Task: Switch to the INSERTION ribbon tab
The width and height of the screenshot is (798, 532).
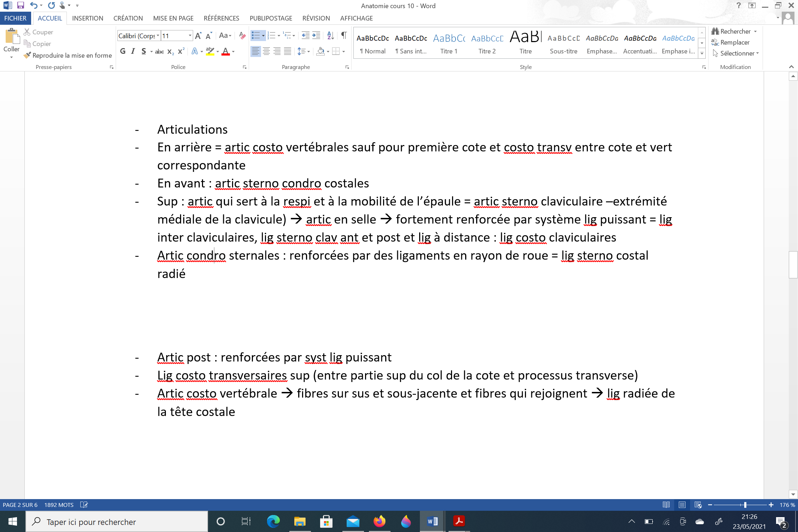Action: click(87, 18)
